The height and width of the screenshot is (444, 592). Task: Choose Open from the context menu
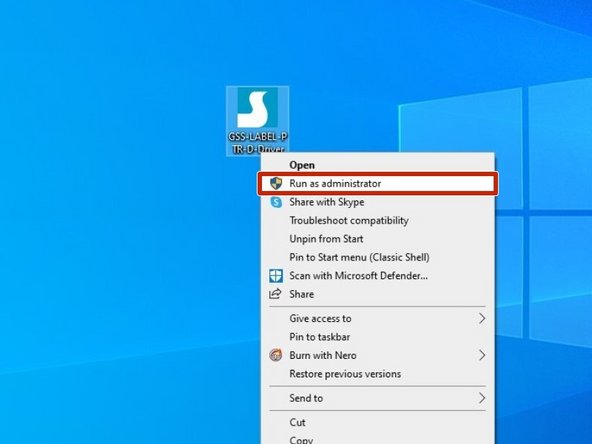coord(378,165)
